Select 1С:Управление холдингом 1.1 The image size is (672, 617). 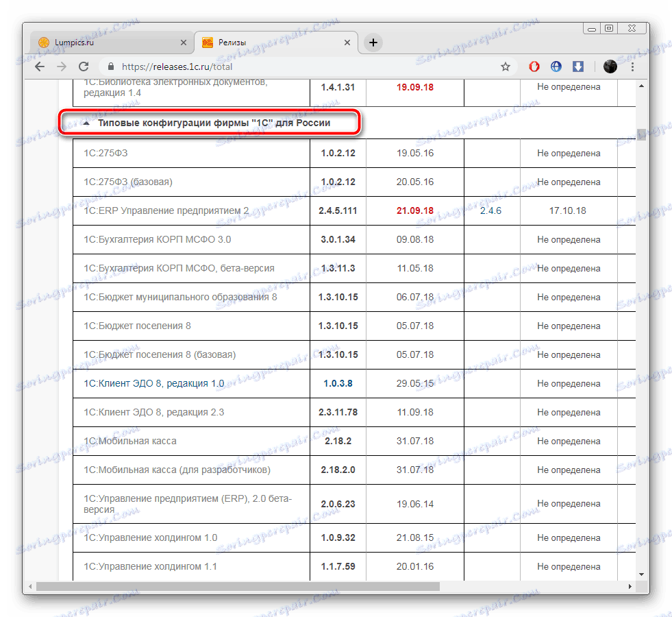coord(151,566)
